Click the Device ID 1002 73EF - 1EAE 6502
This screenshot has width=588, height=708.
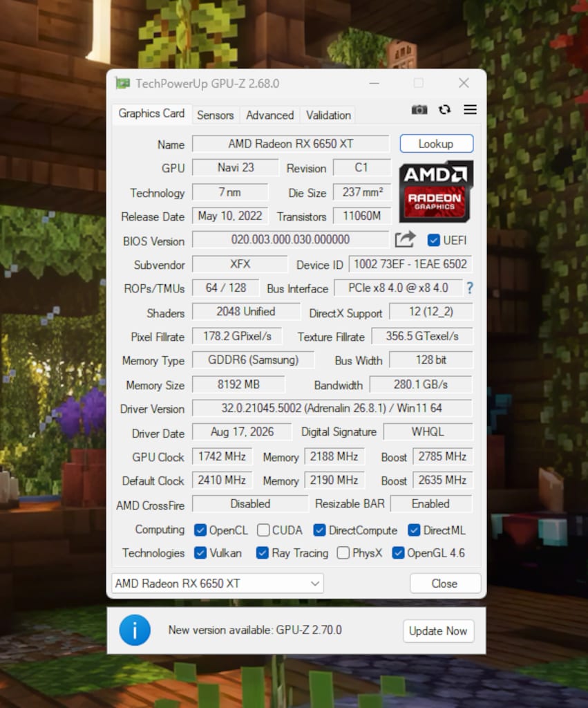(x=410, y=264)
